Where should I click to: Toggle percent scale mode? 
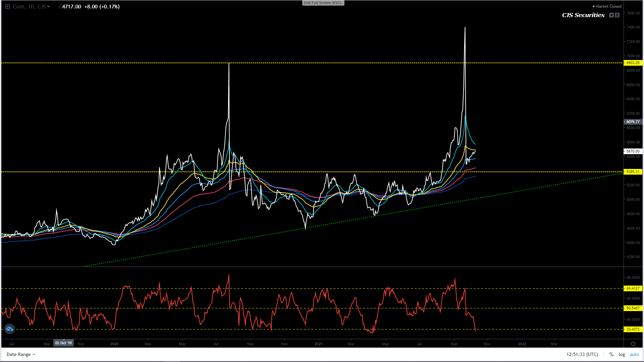coord(611,354)
